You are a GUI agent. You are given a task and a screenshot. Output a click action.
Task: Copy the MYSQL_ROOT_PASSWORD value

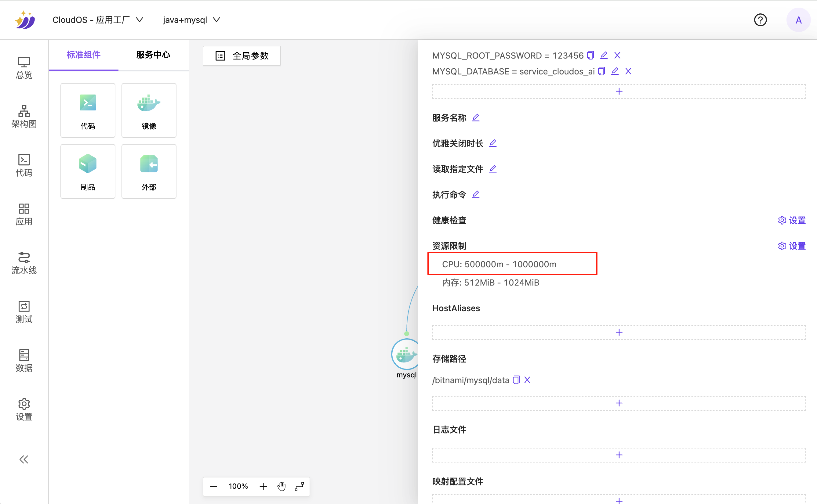[590, 55]
